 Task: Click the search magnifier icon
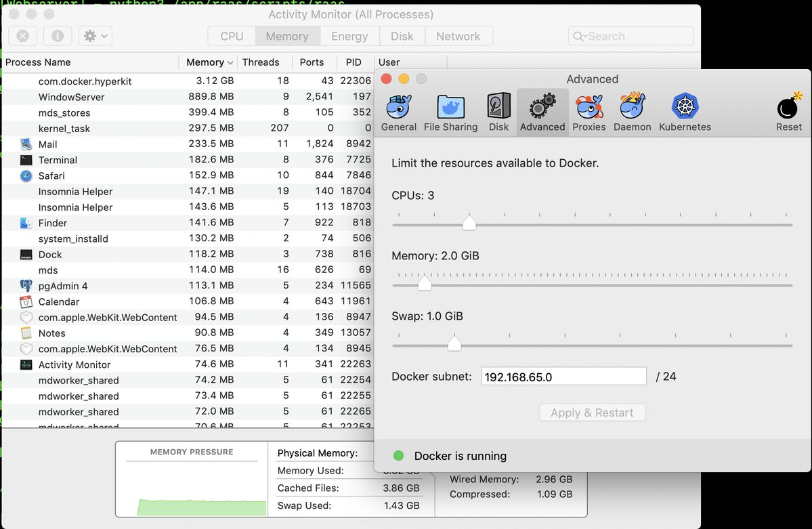pos(580,37)
